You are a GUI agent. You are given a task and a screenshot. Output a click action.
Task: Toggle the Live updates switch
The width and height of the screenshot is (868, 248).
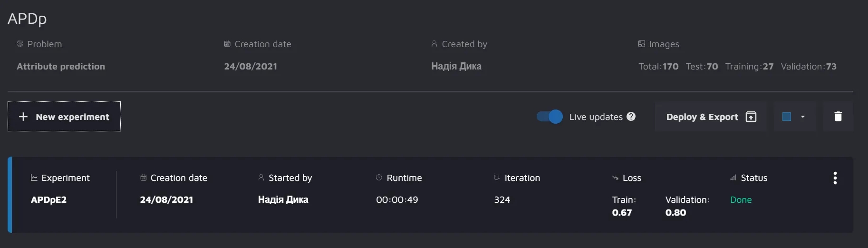550,117
